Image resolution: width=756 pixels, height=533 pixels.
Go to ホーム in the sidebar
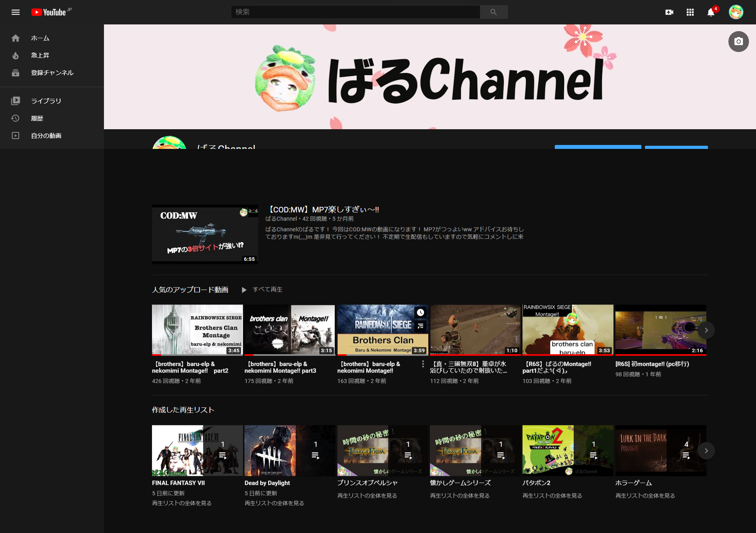[x=40, y=38]
